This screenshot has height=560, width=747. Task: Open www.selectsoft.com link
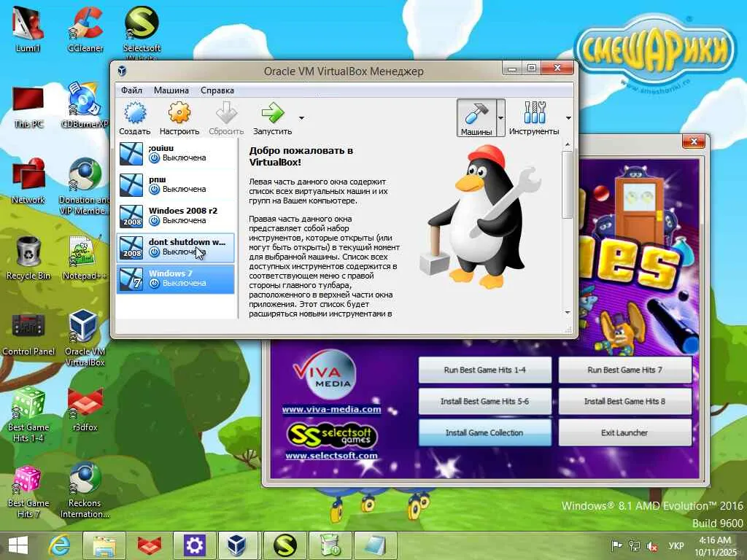click(332, 456)
